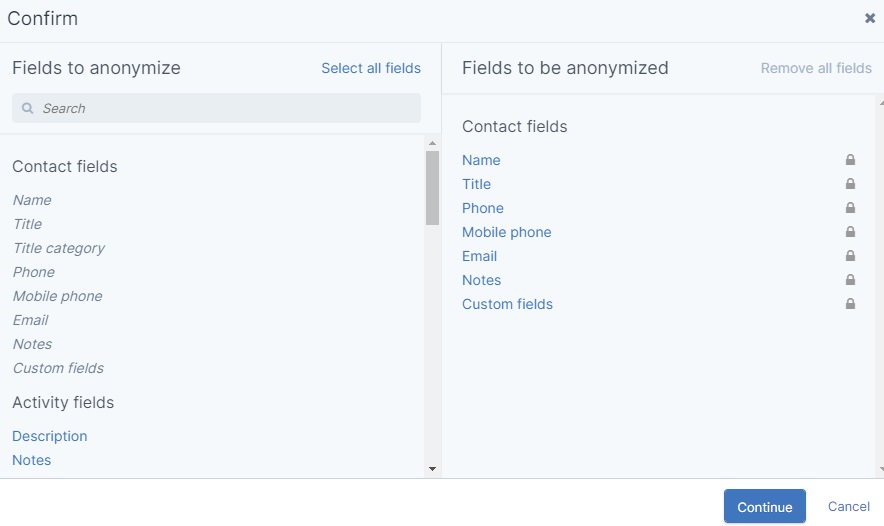884x526 pixels.
Task: Select all fields link
Action: [371, 68]
